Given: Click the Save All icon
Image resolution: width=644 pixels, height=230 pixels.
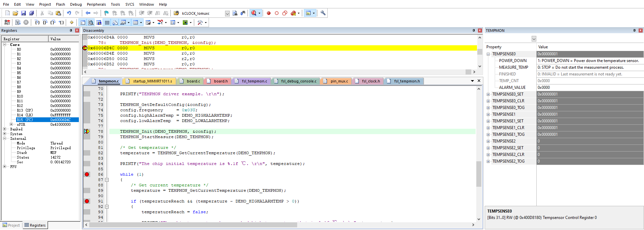Looking at the screenshot, I should (x=32, y=13).
